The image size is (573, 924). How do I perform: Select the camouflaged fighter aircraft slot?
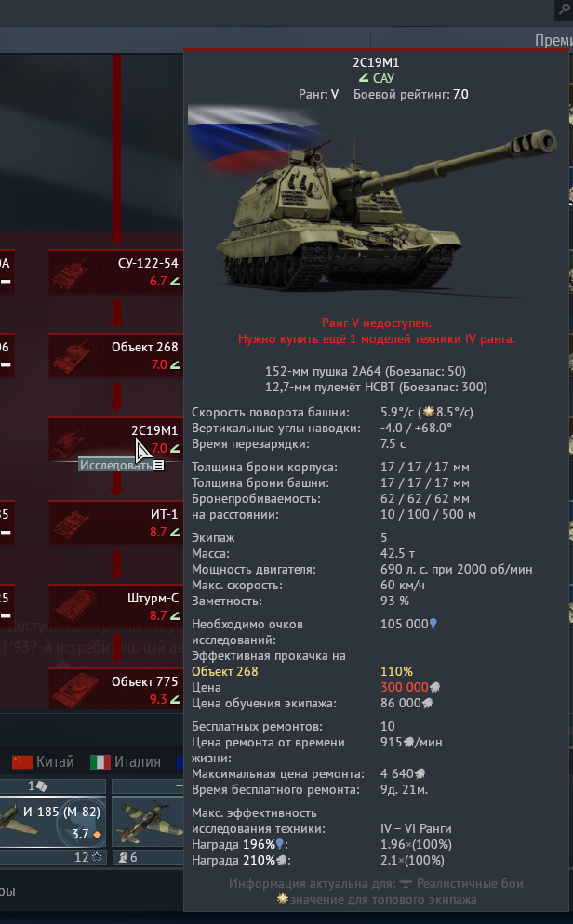[147, 822]
